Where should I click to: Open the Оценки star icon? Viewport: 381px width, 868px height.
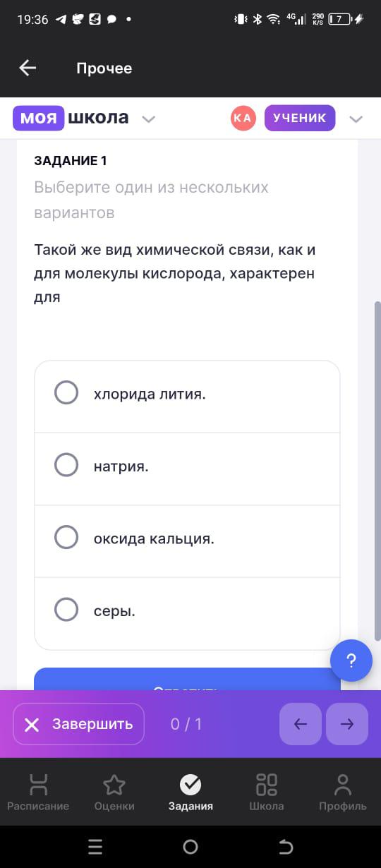pos(114,784)
